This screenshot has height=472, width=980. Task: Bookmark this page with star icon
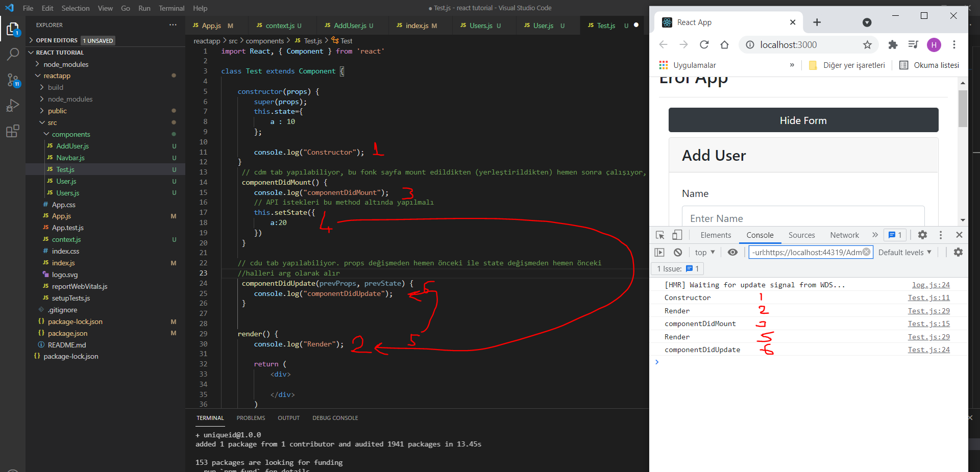[x=867, y=45]
